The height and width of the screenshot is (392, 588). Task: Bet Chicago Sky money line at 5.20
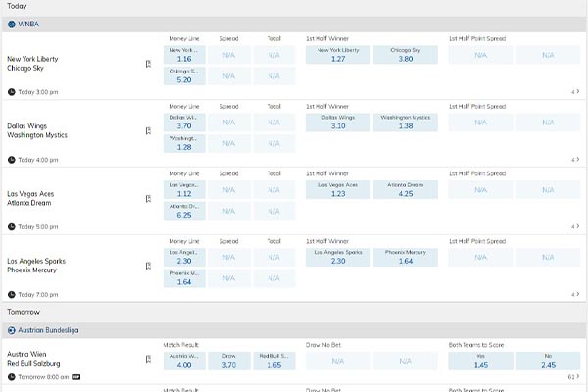184,75
